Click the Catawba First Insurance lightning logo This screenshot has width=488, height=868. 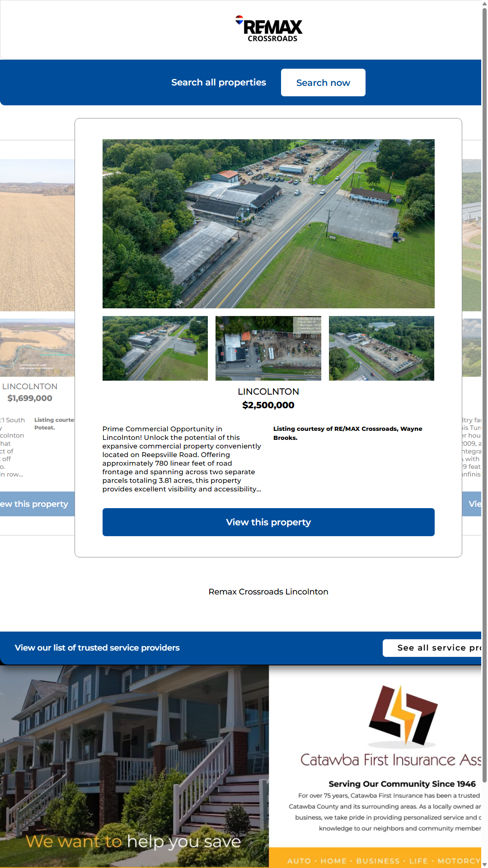[403, 715]
